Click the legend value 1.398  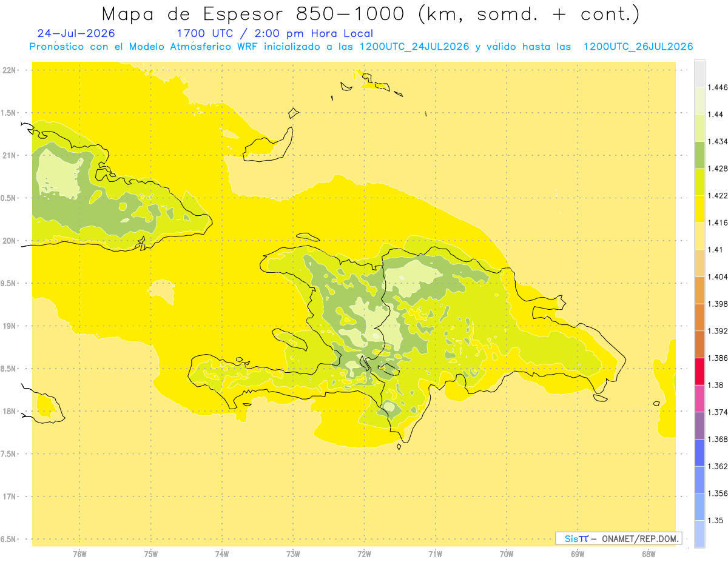tap(717, 304)
